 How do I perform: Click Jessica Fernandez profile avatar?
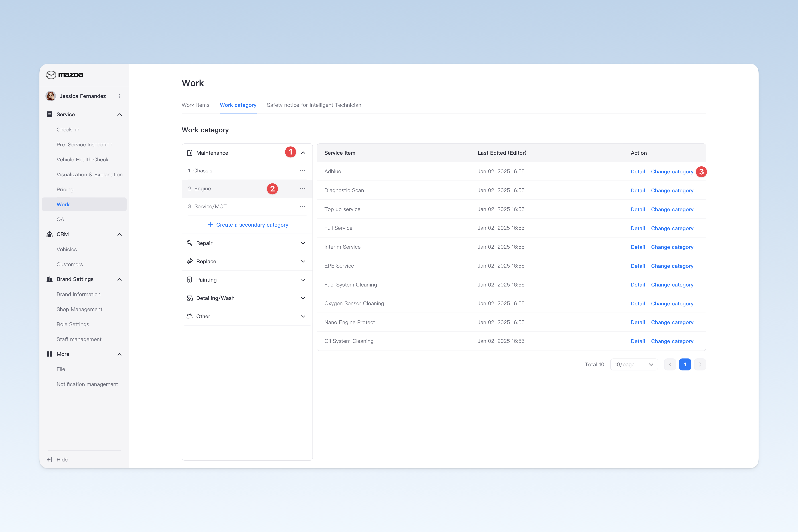[x=51, y=96]
